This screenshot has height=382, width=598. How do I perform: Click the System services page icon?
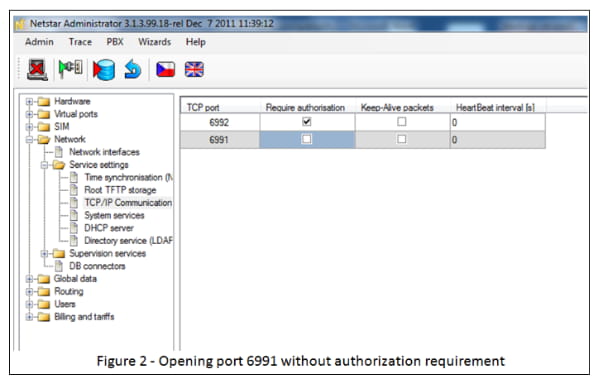[74, 215]
